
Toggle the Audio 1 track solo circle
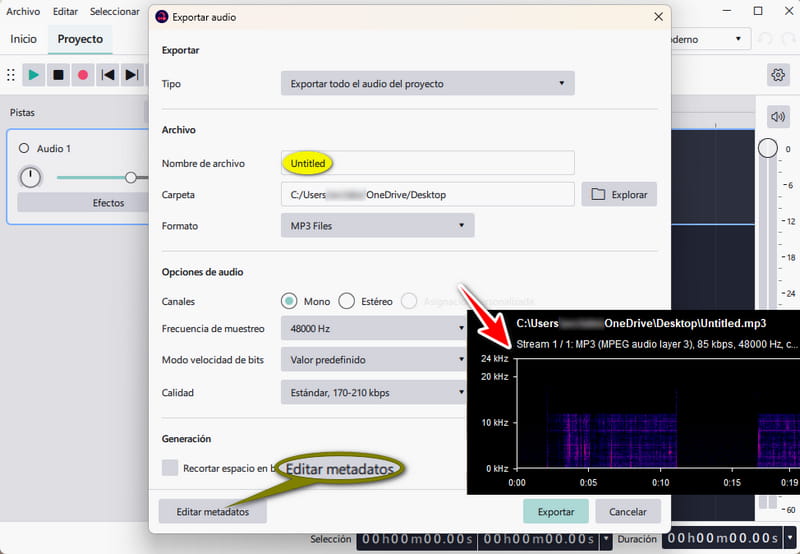pyautogui.click(x=24, y=148)
